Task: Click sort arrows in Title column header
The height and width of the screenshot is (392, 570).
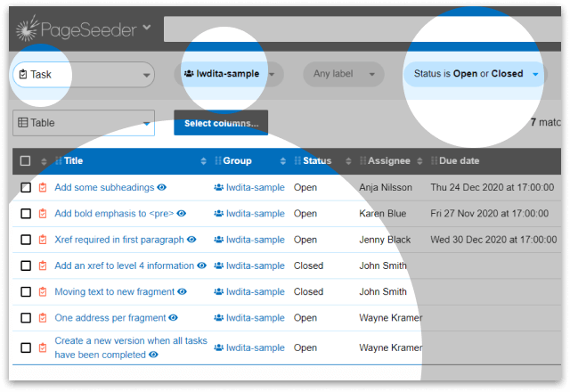Action: pos(204,161)
